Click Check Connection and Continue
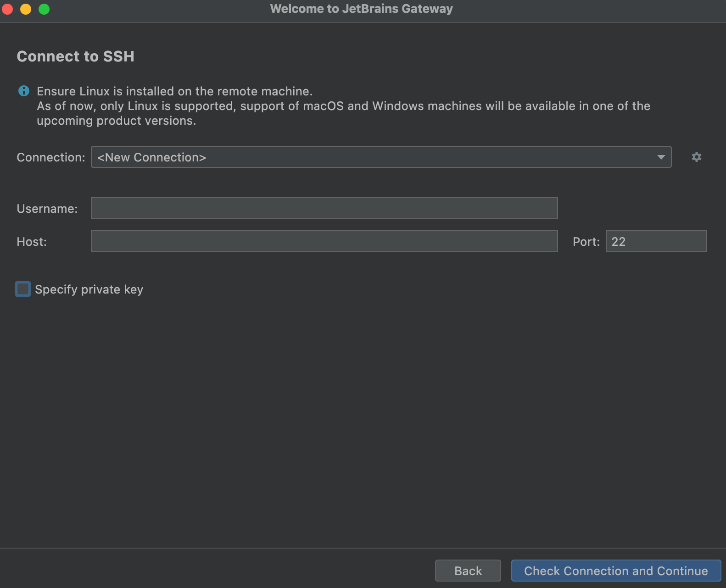 pos(616,571)
